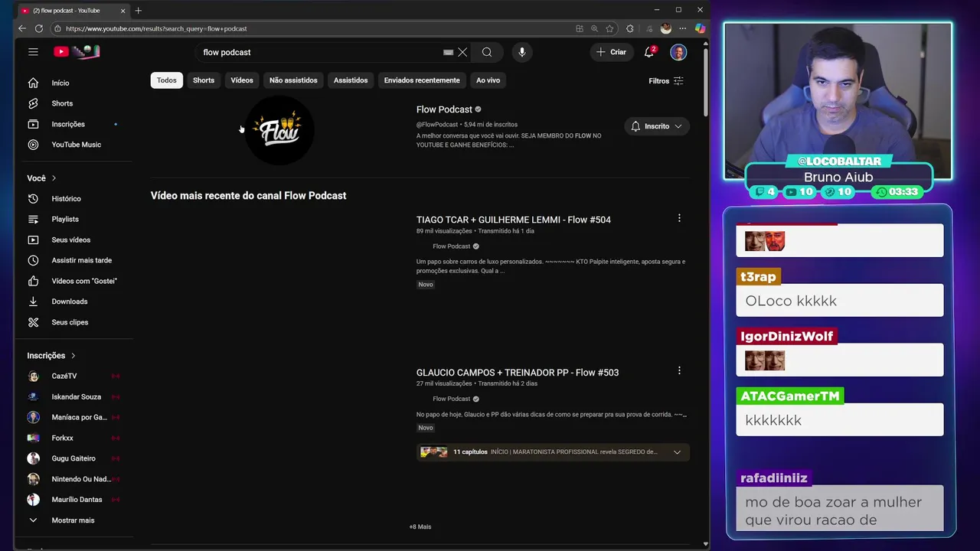This screenshot has height=551, width=980.
Task: Start voice search with the microphone
Action: point(522,52)
